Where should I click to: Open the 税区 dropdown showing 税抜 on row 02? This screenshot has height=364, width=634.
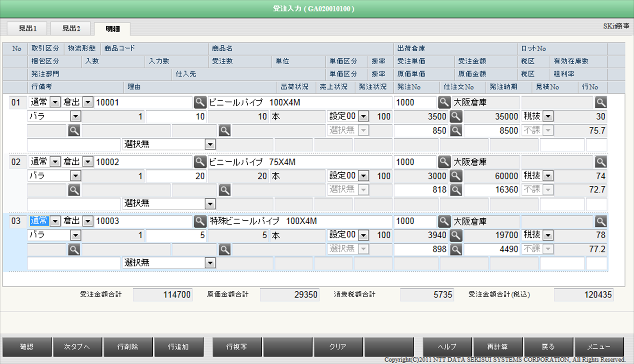547,176
